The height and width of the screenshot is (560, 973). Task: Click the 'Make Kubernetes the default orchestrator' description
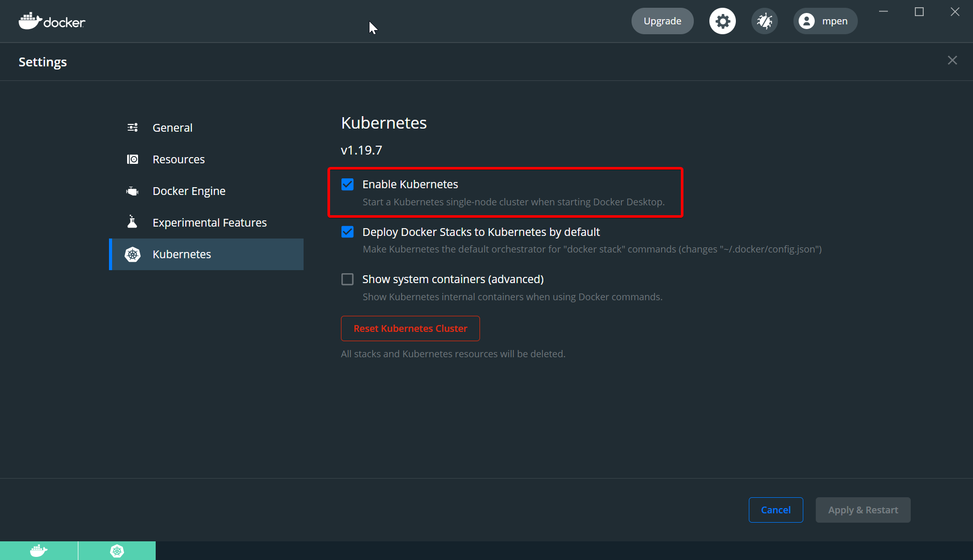click(x=592, y=249)
